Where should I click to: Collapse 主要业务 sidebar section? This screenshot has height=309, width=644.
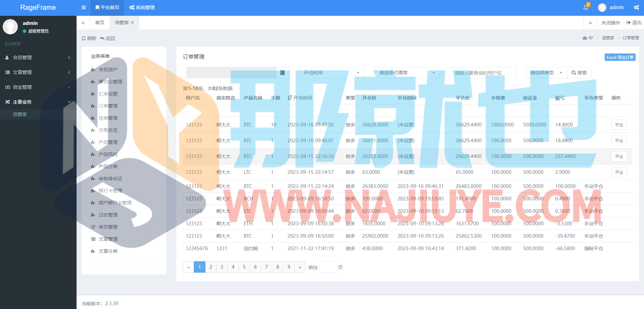click(x=38, y=102)
